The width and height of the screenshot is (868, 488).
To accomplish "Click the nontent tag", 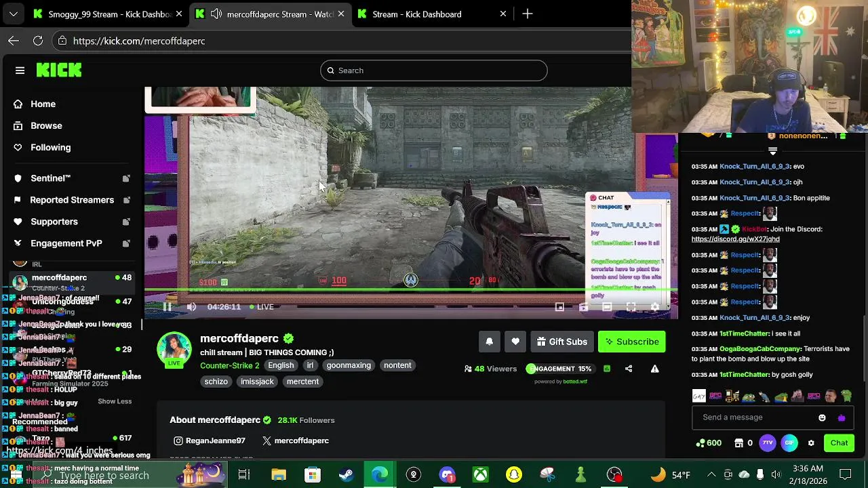I will pyautogui.click(x=397, y=365).
